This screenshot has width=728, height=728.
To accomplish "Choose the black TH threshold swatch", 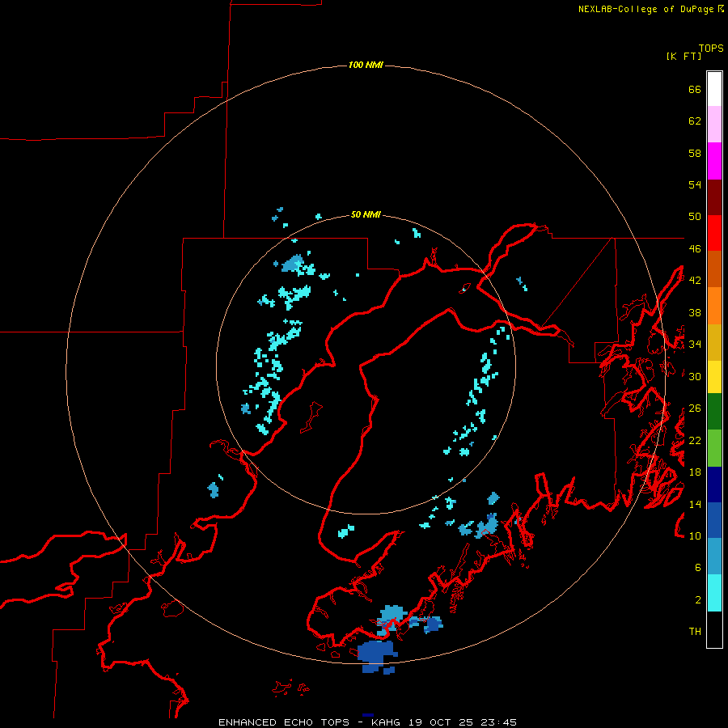I will 714,629.
